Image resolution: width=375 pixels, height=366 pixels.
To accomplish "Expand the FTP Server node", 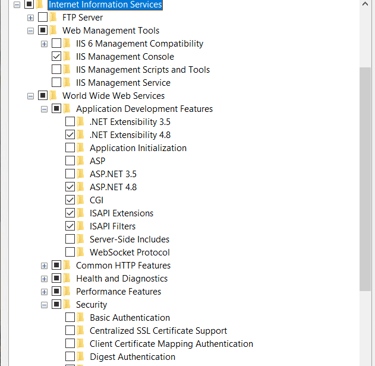I will coord(30,18).
